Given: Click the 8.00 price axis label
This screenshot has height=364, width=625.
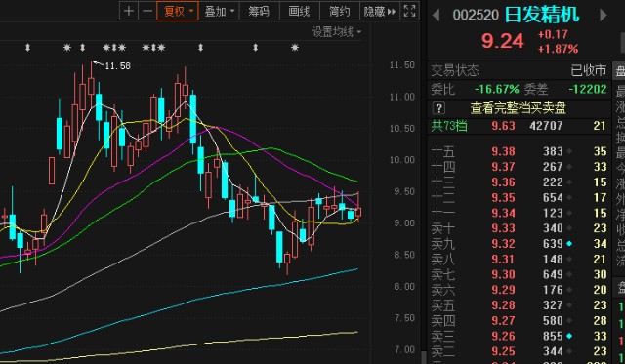Looking at the screenshot, I should (x=404, y=286).
